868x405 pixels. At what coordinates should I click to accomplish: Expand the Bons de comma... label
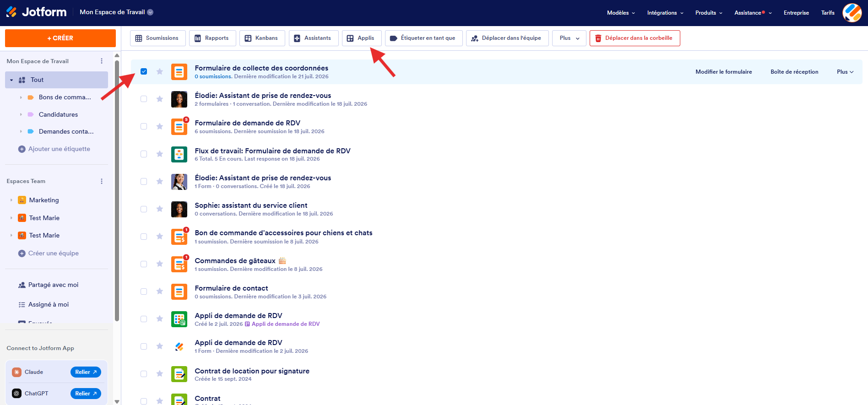[x=21, y=97]
